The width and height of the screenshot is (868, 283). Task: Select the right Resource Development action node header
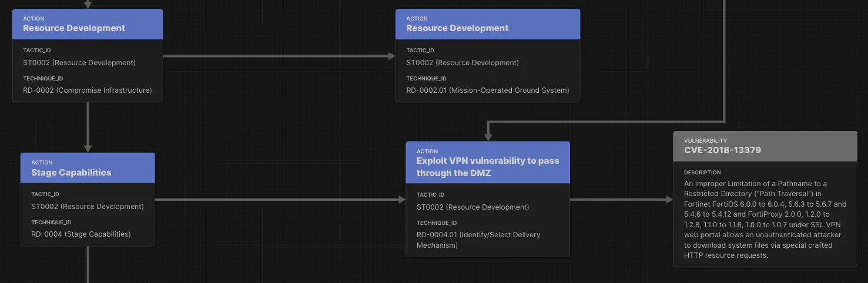point(488,24)
